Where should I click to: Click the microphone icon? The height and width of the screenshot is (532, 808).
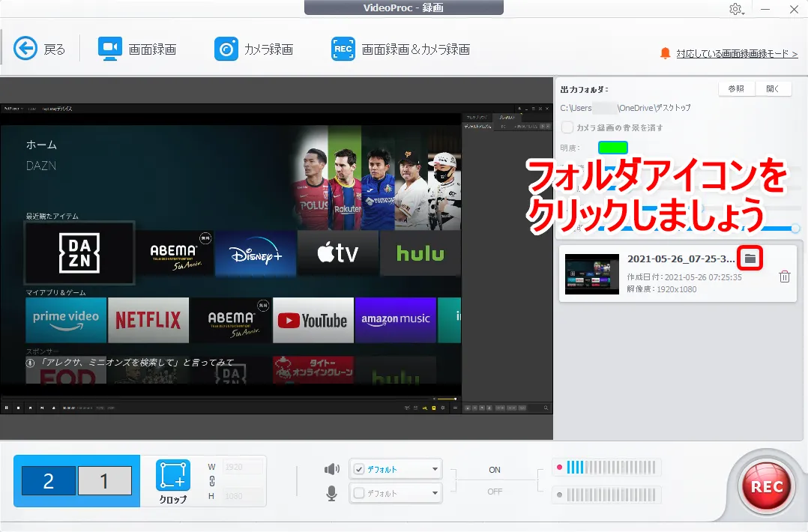pos(332,493)
